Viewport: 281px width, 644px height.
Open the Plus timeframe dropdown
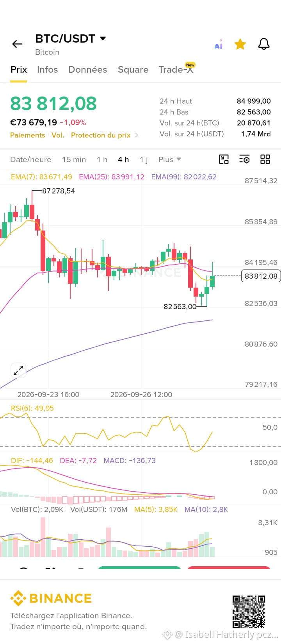click(x=170, y=159)
